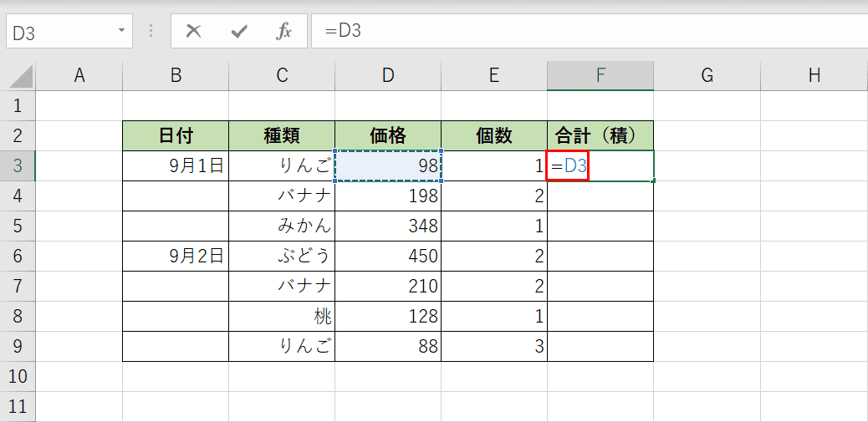Select column F header

coord(600,76)
